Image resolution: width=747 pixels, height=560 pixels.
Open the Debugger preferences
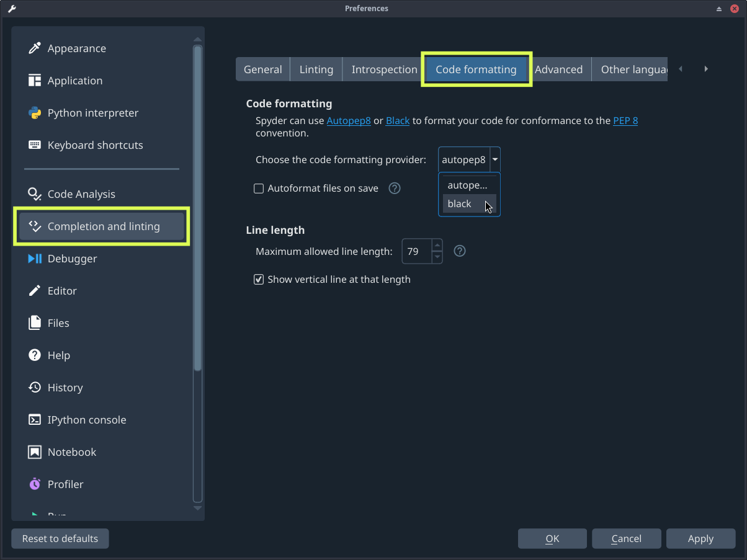tap(73, 259)
